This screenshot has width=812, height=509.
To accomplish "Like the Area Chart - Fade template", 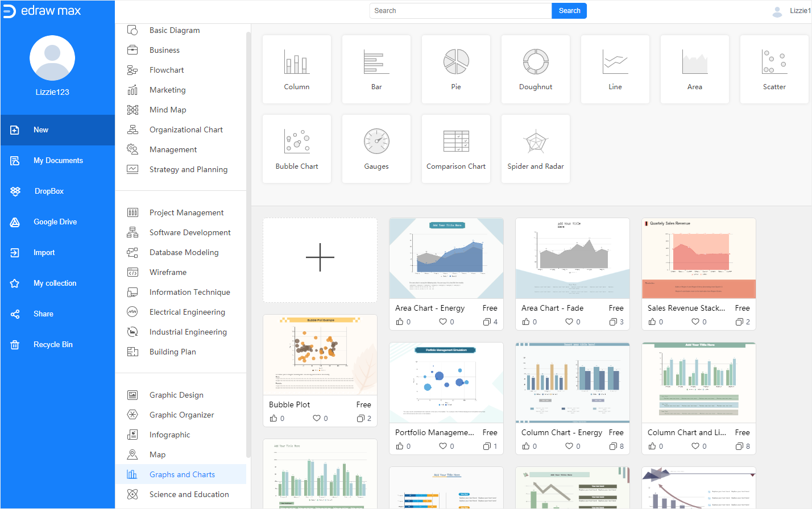I will click(x=526, y=322).
